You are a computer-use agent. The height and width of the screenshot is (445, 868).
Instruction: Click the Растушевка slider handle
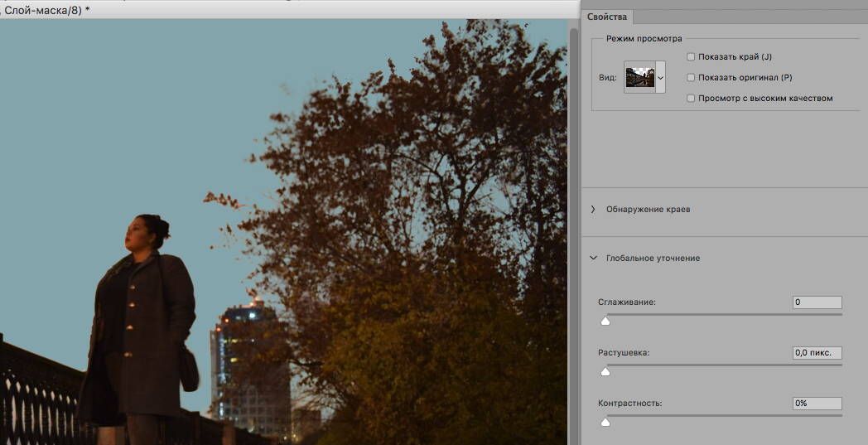coord(605,371)
